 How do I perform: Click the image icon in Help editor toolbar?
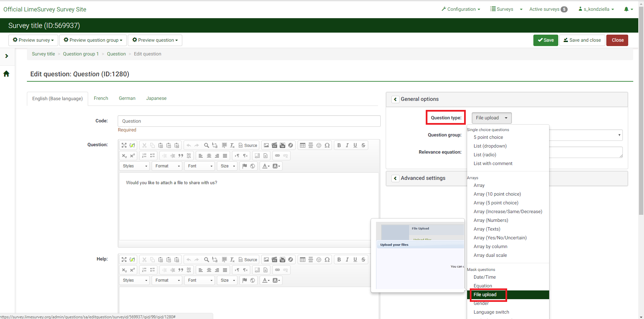[x=266, y=260]
